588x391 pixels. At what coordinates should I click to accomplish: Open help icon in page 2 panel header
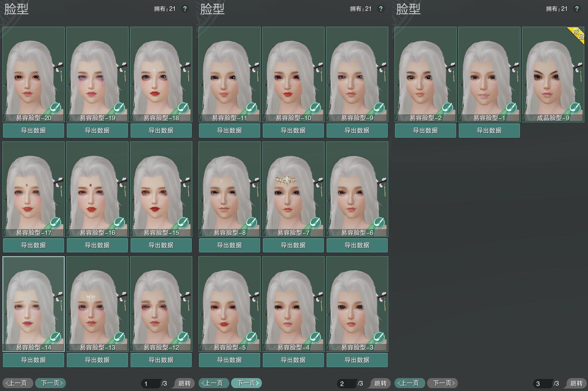click(x=381, y=9)
